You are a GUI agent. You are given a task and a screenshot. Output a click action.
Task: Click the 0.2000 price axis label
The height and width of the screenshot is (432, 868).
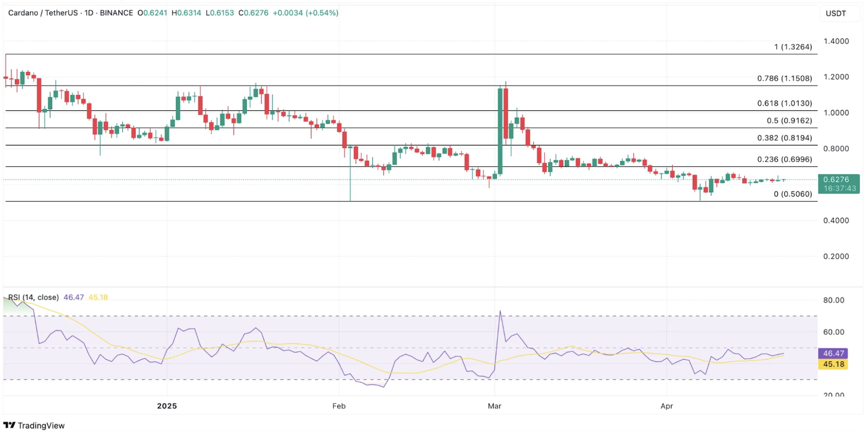(x=836, y=256)
